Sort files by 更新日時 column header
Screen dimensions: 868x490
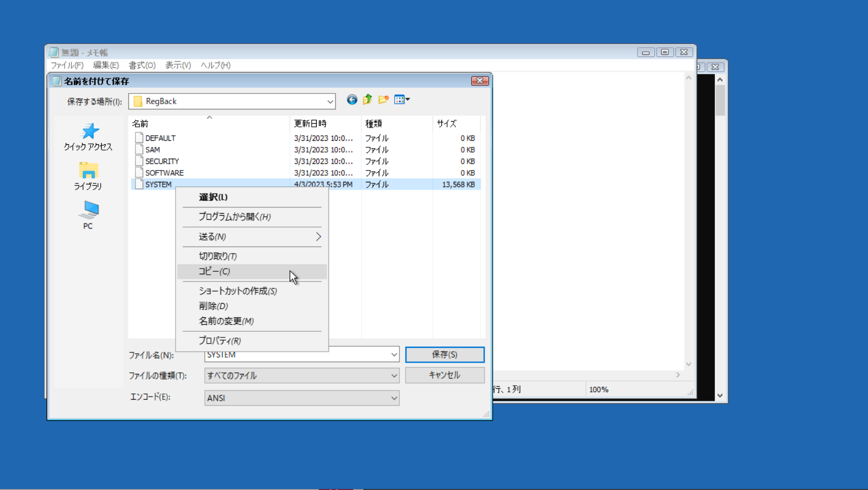[325, 123]
